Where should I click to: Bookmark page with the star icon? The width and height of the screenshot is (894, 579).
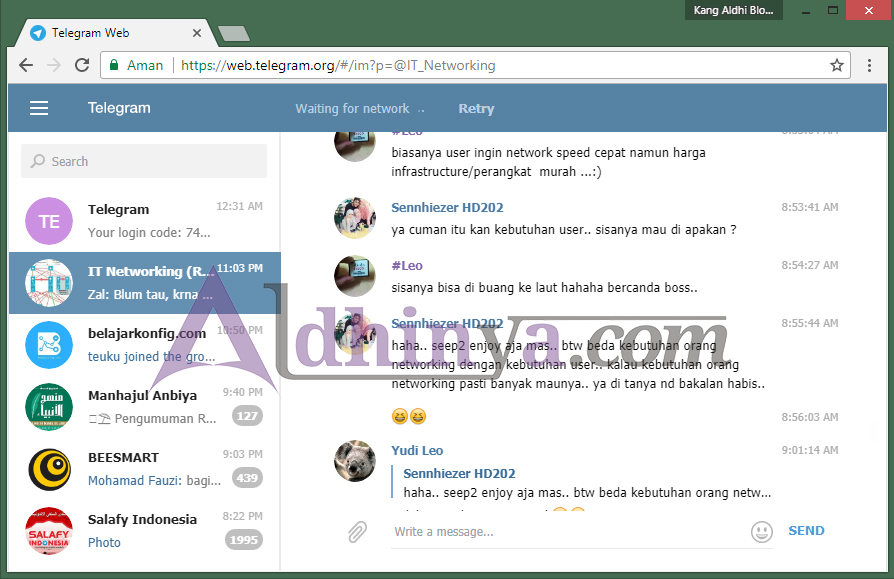pyautogui.click(x=836, y=65)
